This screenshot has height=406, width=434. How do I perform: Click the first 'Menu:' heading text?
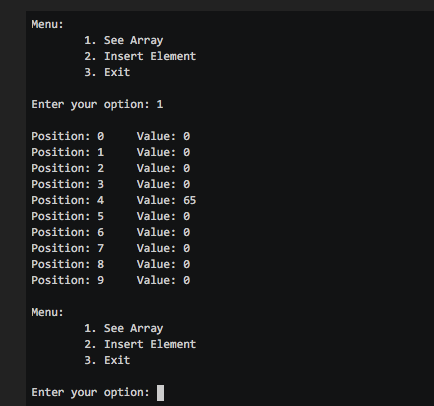pyautogui.click(x=47, y=24)
